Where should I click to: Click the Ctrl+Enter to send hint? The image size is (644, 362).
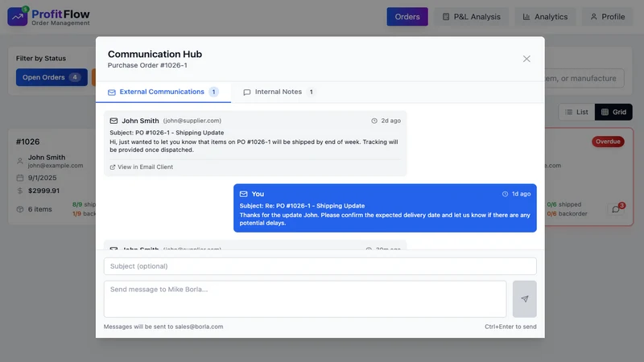coord(510,327)
